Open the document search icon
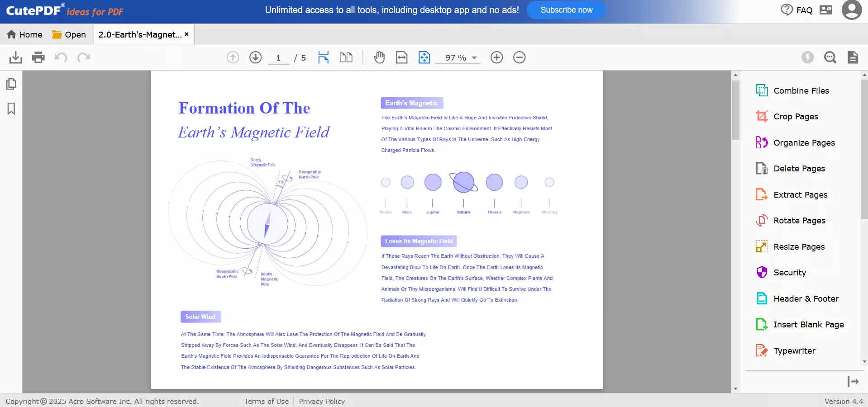 coord(830,57)
